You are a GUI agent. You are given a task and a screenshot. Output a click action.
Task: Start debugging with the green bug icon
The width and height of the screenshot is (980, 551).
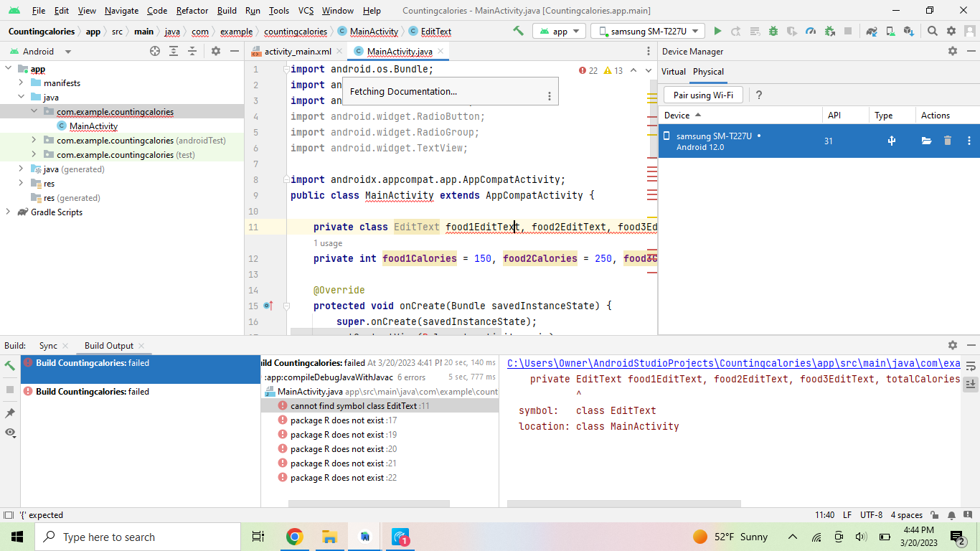pos(773,31)
